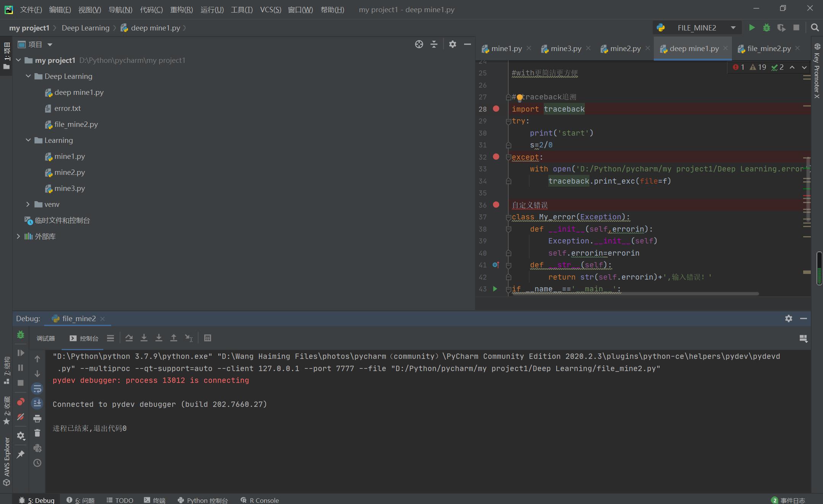Pause program in debug sidebar
823x504 pixels.
[x=21, y=368]
